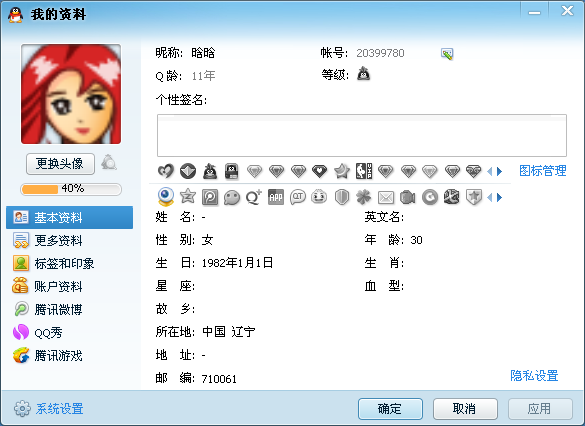
Task: Open the 图标管理 link
Action: pyautogui.click(x=543, y=171)
